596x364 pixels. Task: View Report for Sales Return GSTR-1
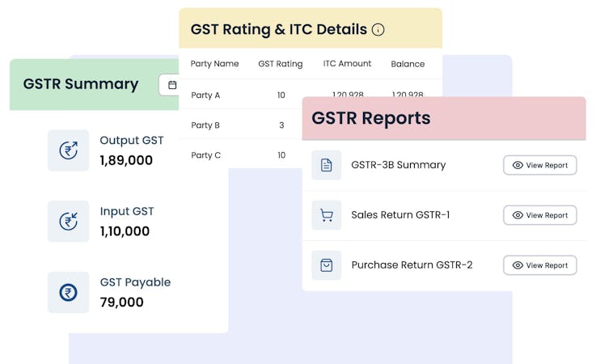point(539,215)
